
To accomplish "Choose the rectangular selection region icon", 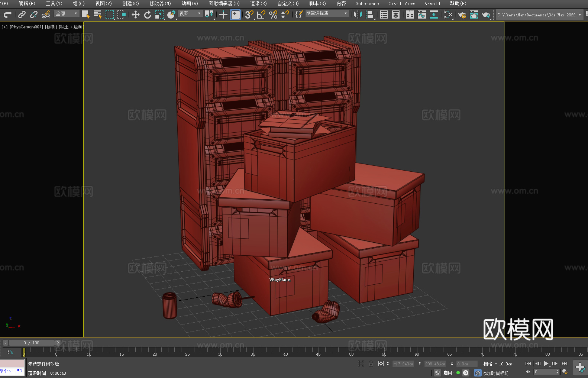I will click(x=110, y=14).
